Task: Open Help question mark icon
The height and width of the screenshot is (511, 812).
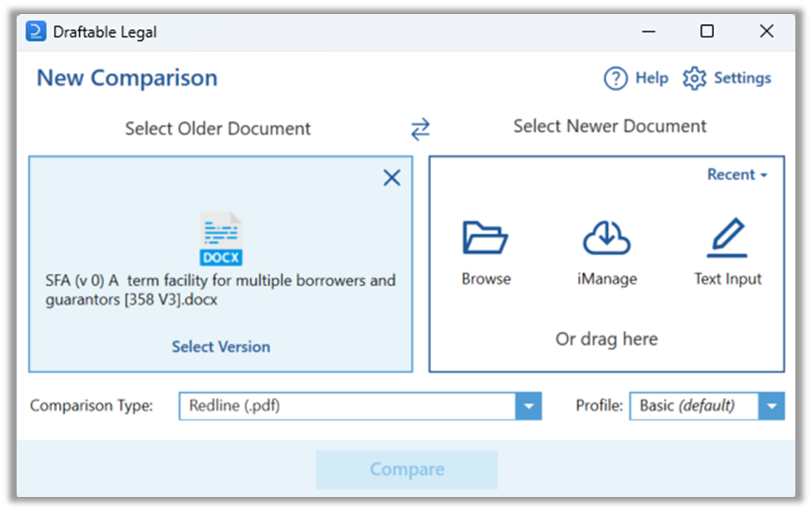Action: pos(616,79)
